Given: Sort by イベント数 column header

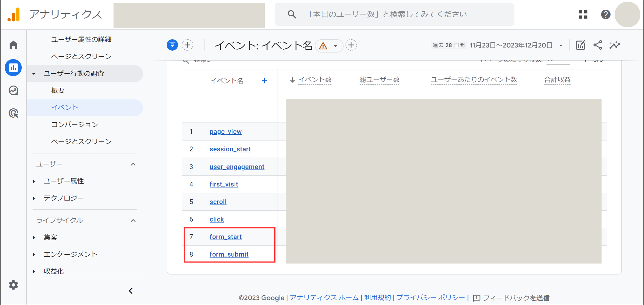Looking at the screenshot, I should point(315,80).
